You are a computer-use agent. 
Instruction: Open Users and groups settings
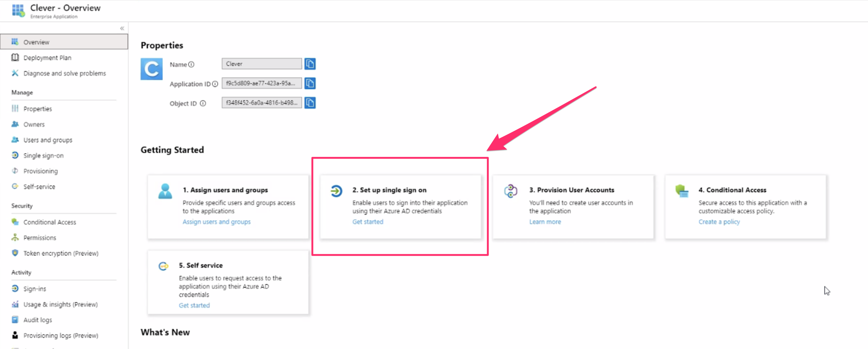click(x=47, y=140)
